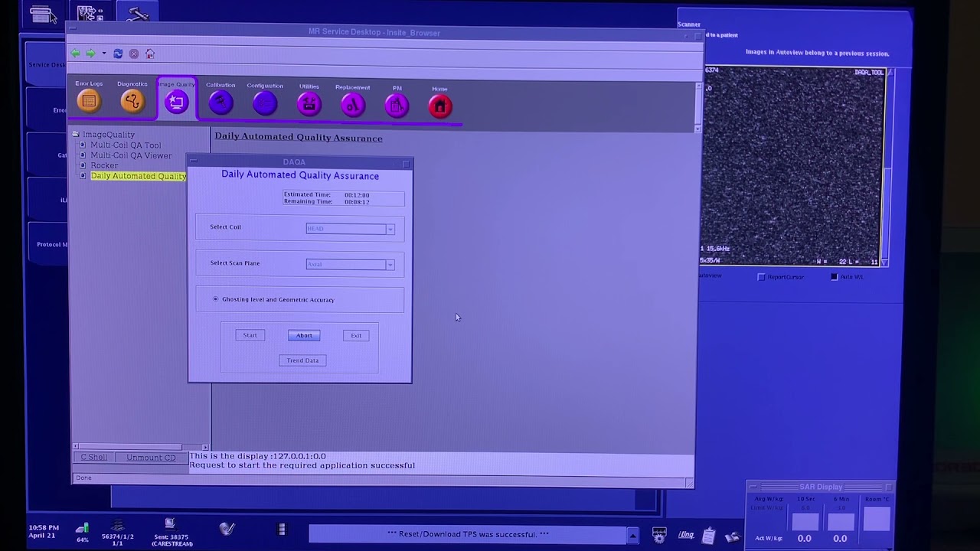The height and width of the screenshot is (551, 980).
Task: Go to the red Home icon
Action: [x=439, y=106]
